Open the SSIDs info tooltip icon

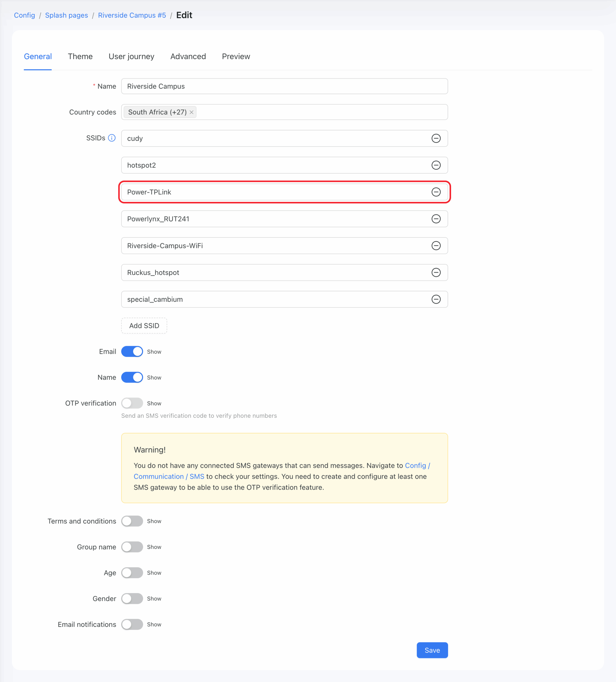point(112,138)
